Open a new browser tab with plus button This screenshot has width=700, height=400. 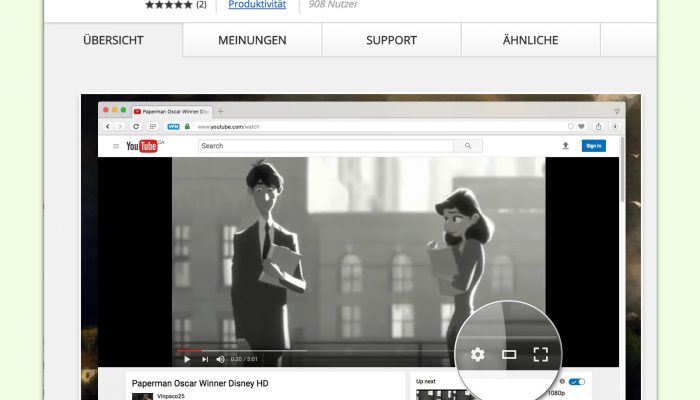(x=221, y=111)
